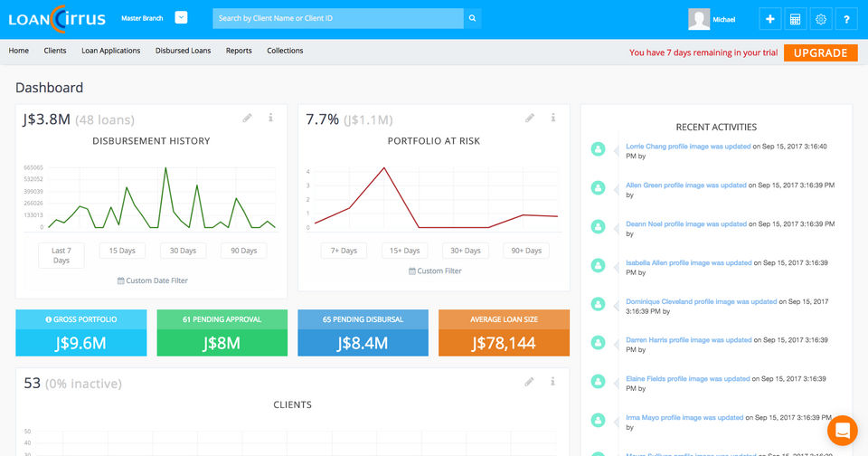Click the 'Dashboard' page heading

[x=49, y=88]
